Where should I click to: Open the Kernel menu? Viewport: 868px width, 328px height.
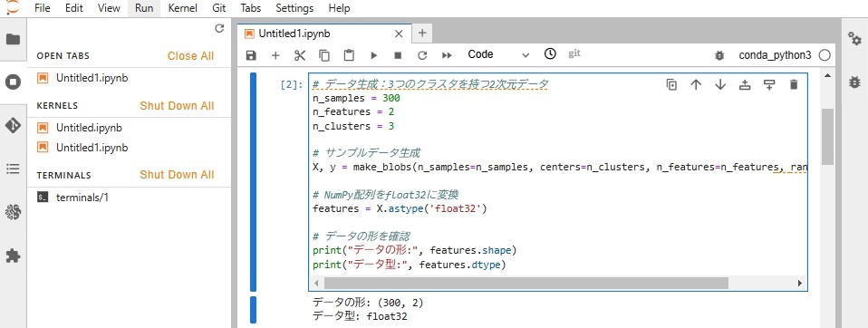coord(182,8)
